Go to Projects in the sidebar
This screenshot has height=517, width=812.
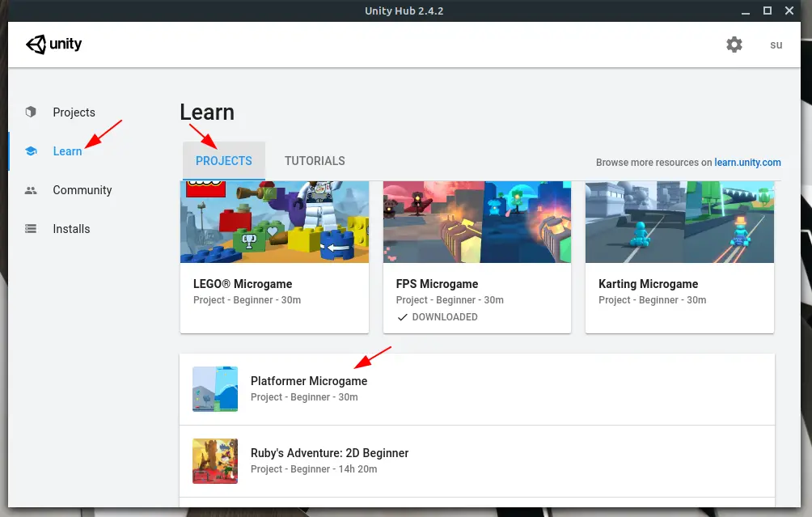click(x=74, y=112)
